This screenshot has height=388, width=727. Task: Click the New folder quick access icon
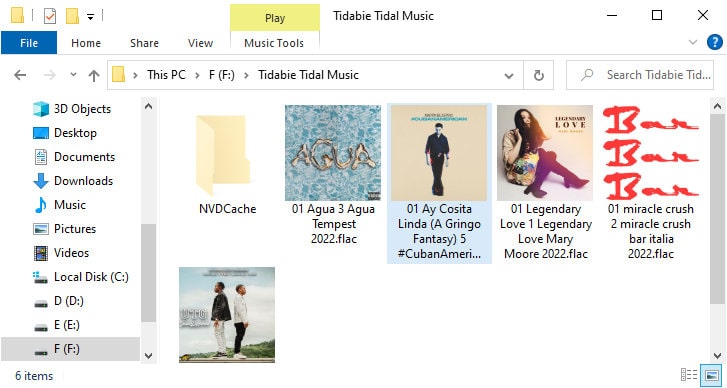coord(72,16)
